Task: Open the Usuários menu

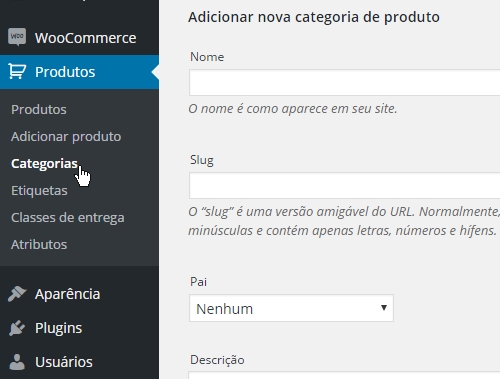Action: pyautogui.click(x=79, y=362)
